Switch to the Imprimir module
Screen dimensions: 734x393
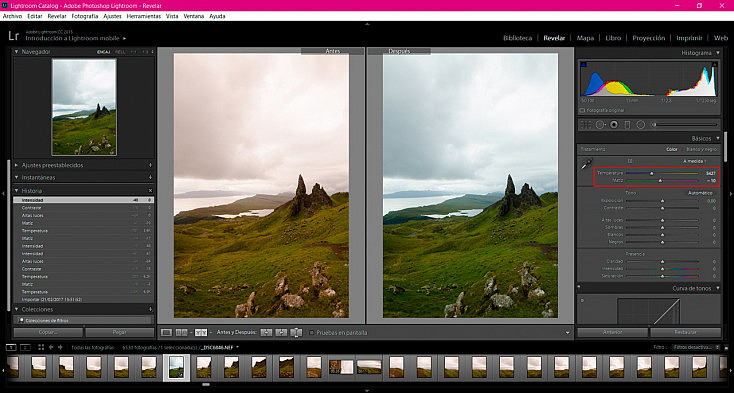pos(689,38)
